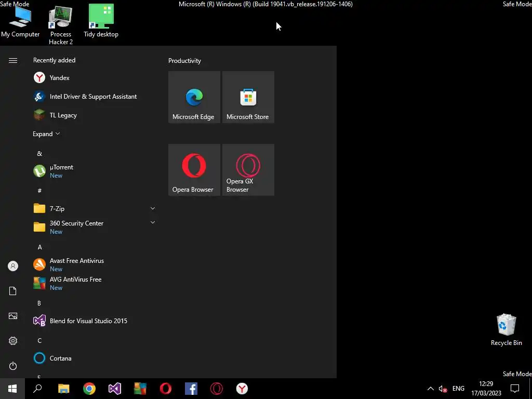Open Pictures from Start sidebar
Screen dimensions: 532x399
tap(13, 316)
